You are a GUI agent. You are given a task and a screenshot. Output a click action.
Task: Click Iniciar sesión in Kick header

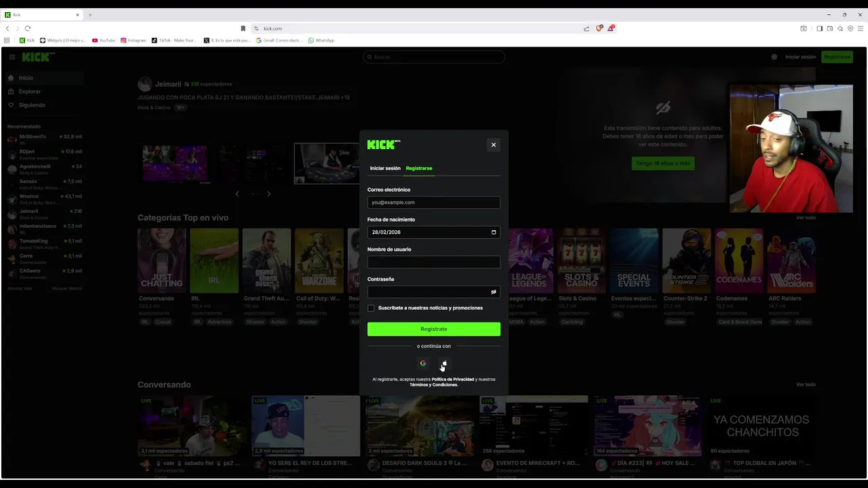point(800,57)
